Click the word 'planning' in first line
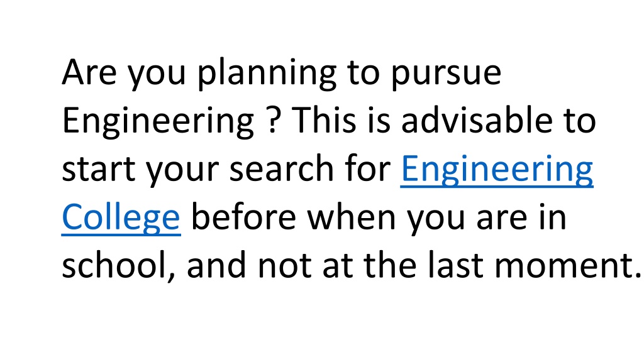Screen dimensions: 644x362 pos(267,74)
